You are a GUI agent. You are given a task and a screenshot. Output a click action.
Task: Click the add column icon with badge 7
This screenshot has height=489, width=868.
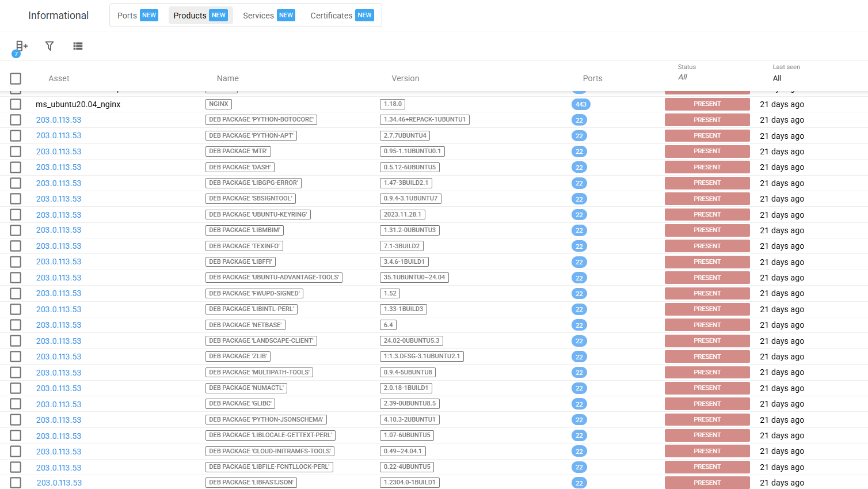coord(21,46)
